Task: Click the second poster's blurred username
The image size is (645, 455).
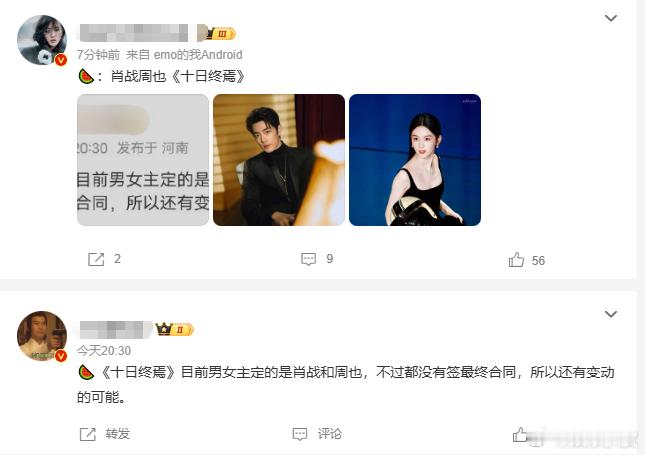Action: (111, 330)
